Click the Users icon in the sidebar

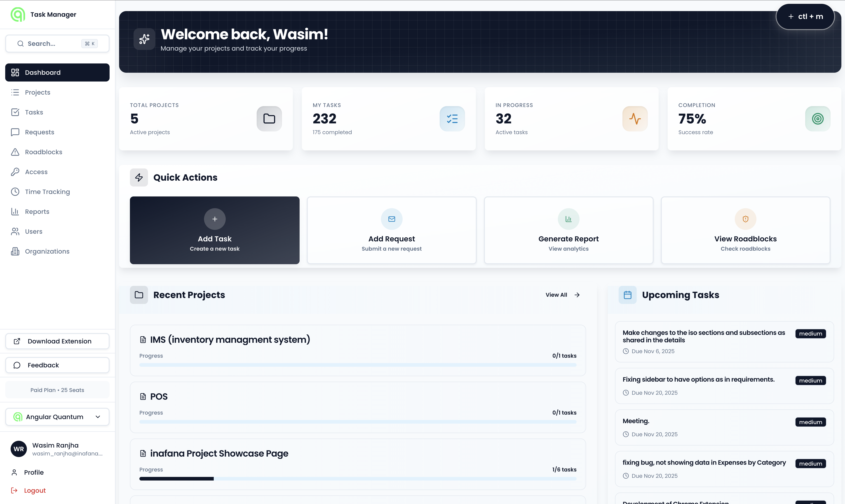point(15,231)
